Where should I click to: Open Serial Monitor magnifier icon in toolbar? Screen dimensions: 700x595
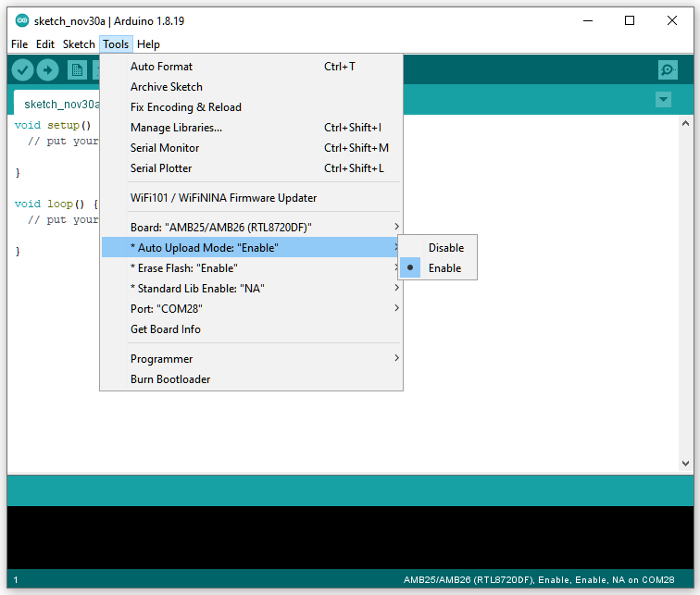pyautogui.click(x=668, y=70)
